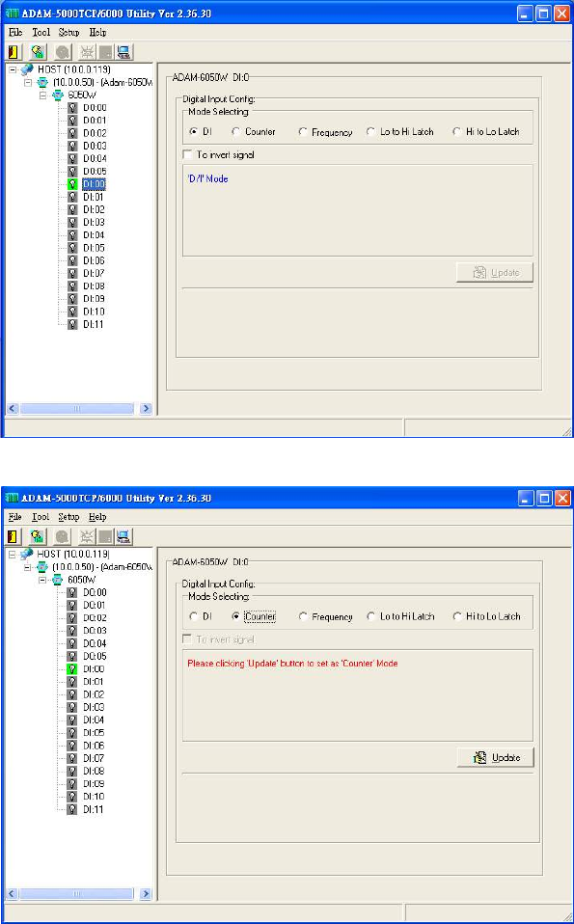Click the horizontal scrollbar thumb in the upper window tree
This screenshot has width=574, height=924.
pyautogui.click(x=76, y=408)
